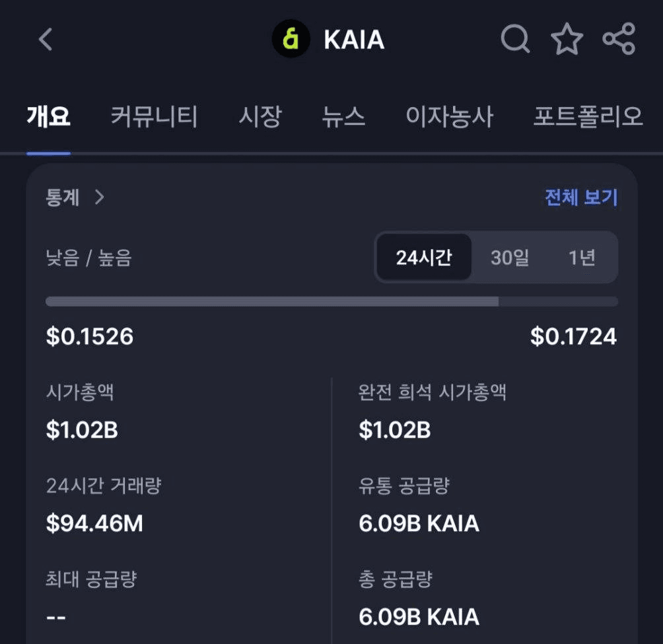Tap the KAIA title text
The width and height of the screenshot is (663, 644).
[354, 40]
